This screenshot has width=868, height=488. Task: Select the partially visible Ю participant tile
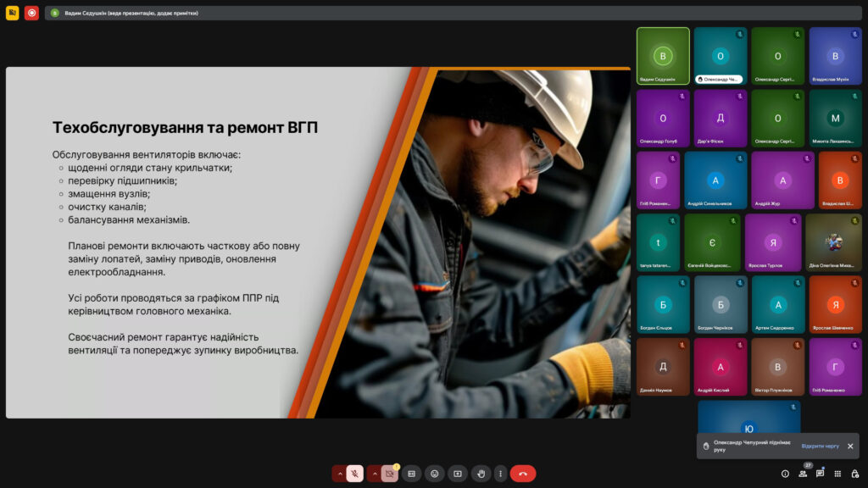(x=749, y=417)
